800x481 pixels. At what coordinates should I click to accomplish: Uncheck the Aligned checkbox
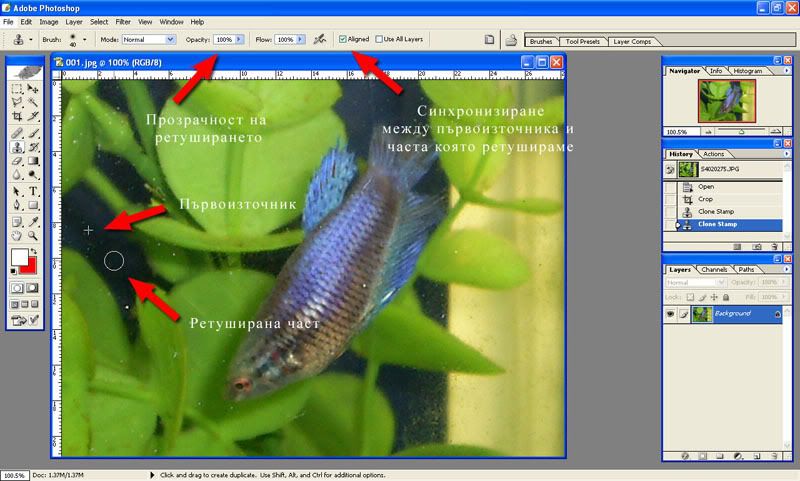(343, 39)
